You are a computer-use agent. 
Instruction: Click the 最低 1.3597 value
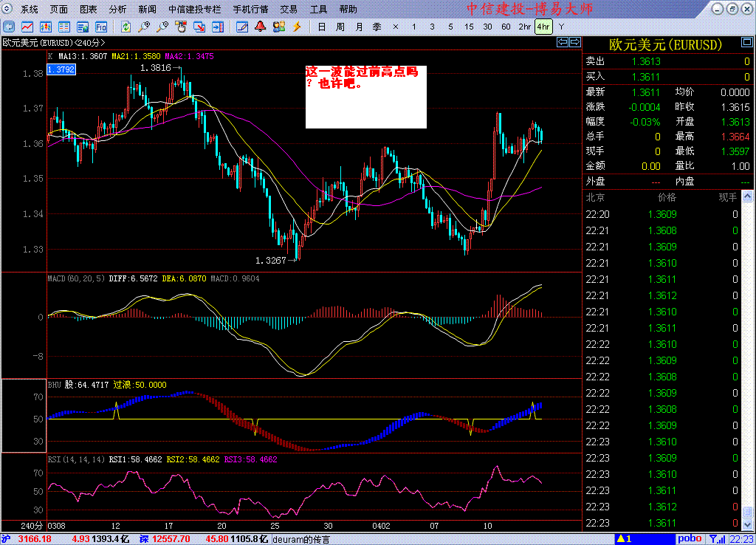(x=735, y=151)
